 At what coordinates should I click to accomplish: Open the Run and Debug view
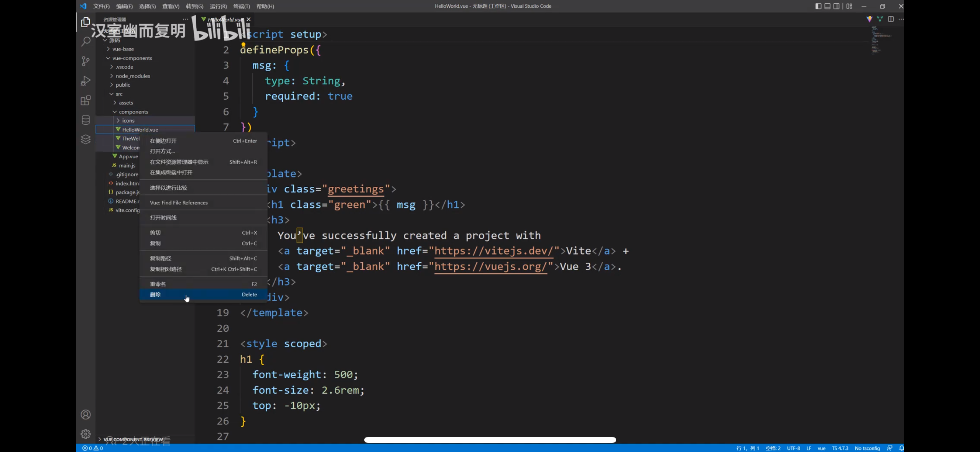(86, 81)
